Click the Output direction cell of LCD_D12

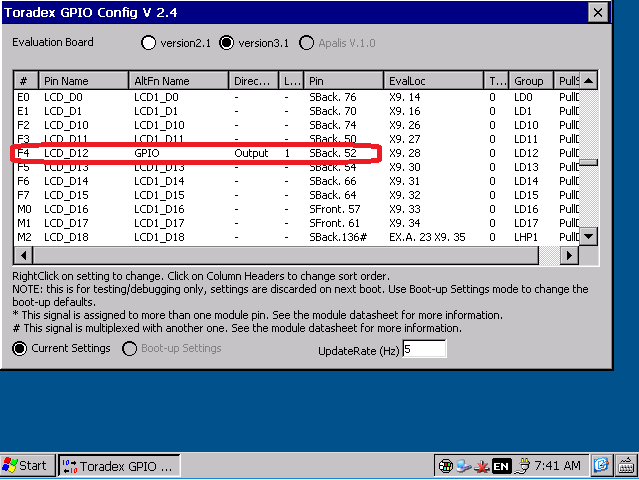pos(251,153)
